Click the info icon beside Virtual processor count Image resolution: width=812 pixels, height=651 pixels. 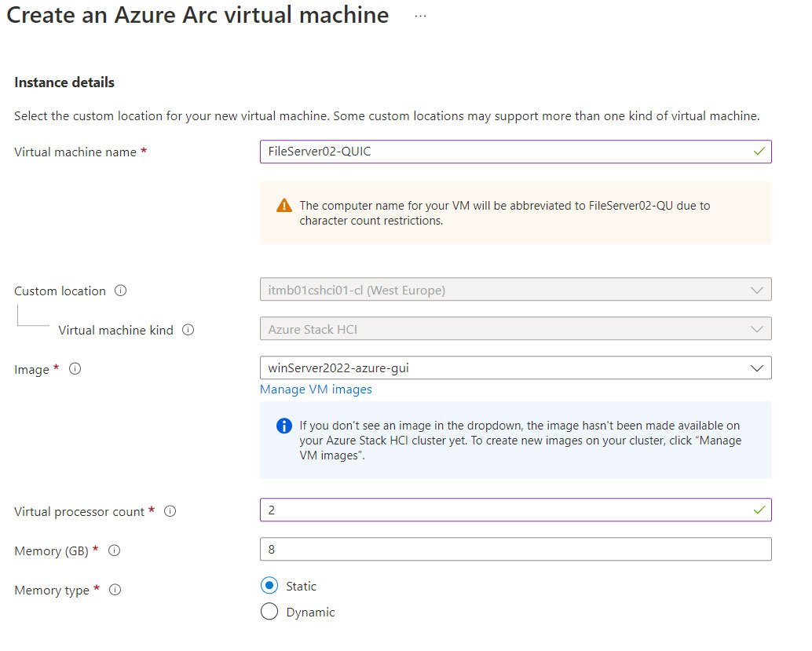(170, 510)
